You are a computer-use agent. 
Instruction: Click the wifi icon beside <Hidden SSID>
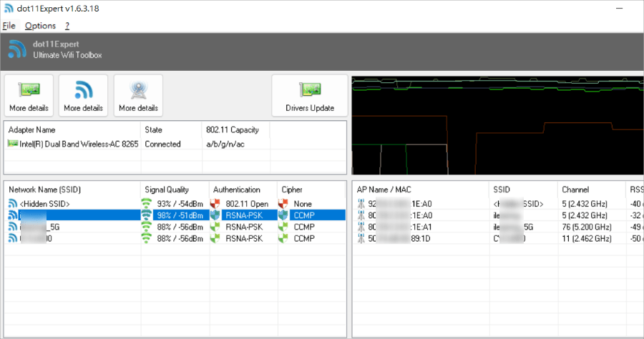coord(13,204)
